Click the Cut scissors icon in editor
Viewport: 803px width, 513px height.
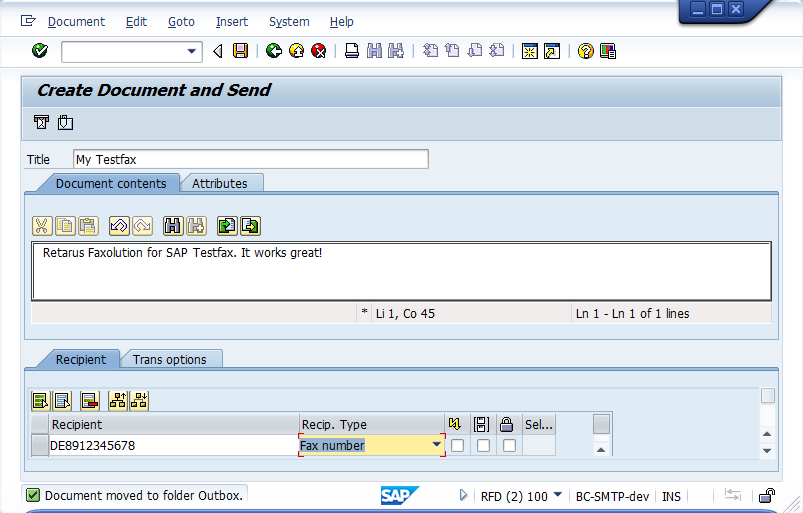point(42,226)
